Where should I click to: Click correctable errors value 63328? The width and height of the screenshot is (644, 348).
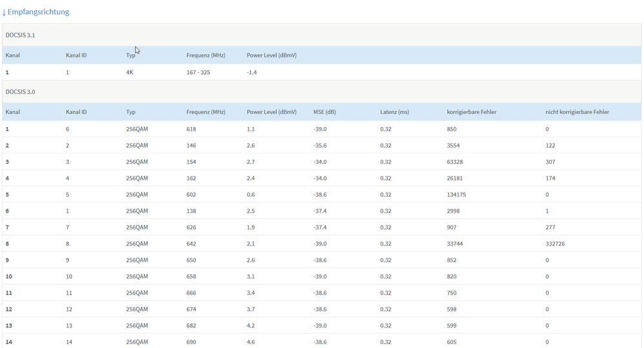click(x=455, y=162)
